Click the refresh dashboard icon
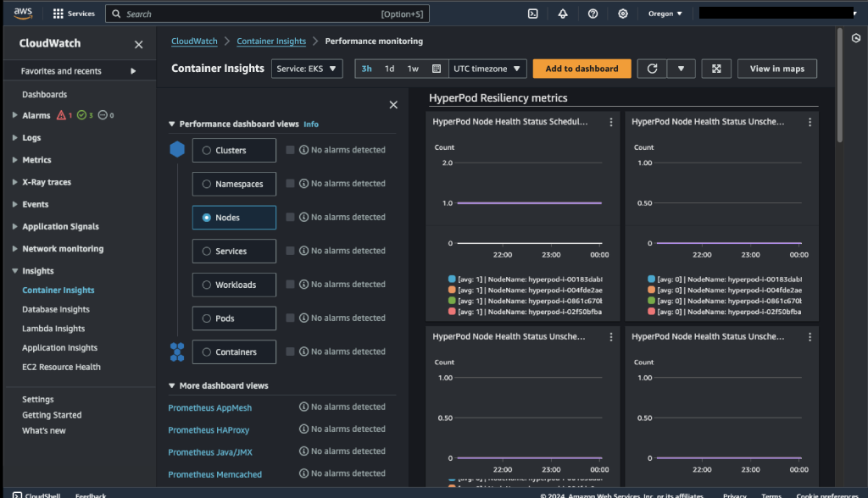 tap(652, 69)
